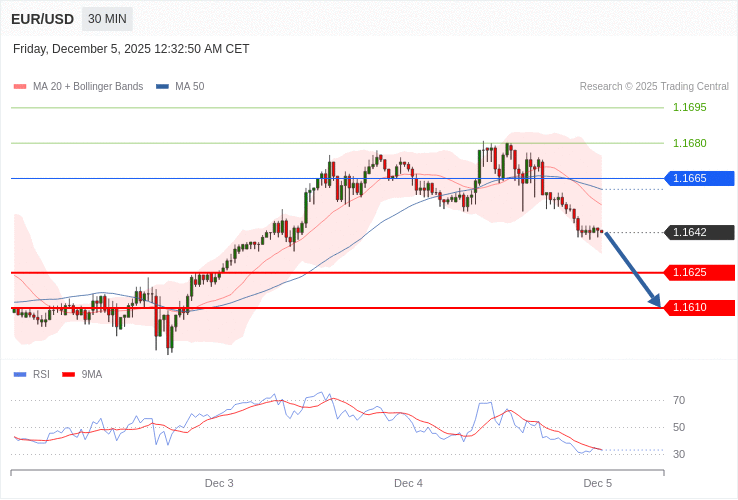This screenshot has width=738, height=500.
Task: Select the black 1.1642 current price tag
Action: [x=699, y=232]
